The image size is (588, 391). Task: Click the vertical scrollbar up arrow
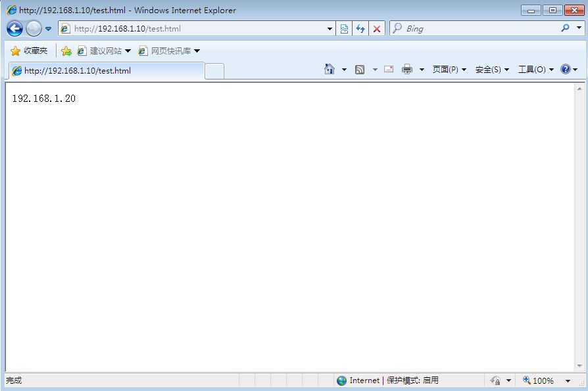click(579, 89)
